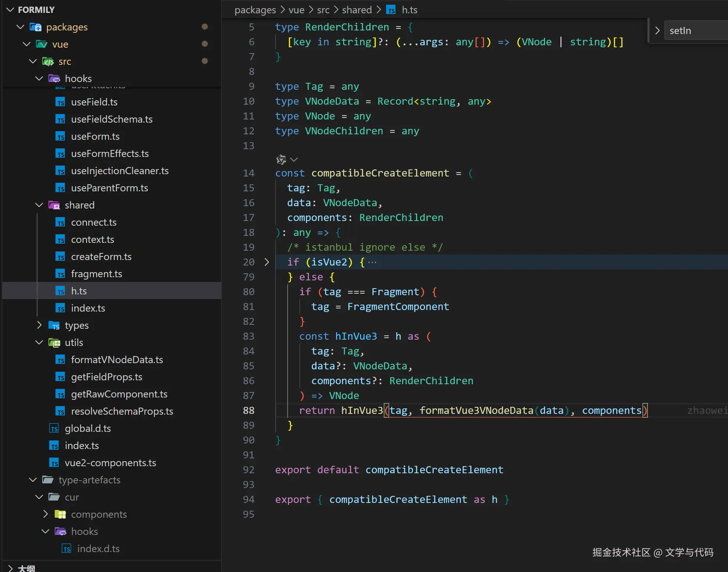
Task: Click 'hInVue3' declaration on line 83
Action: [x=356, y=336]
